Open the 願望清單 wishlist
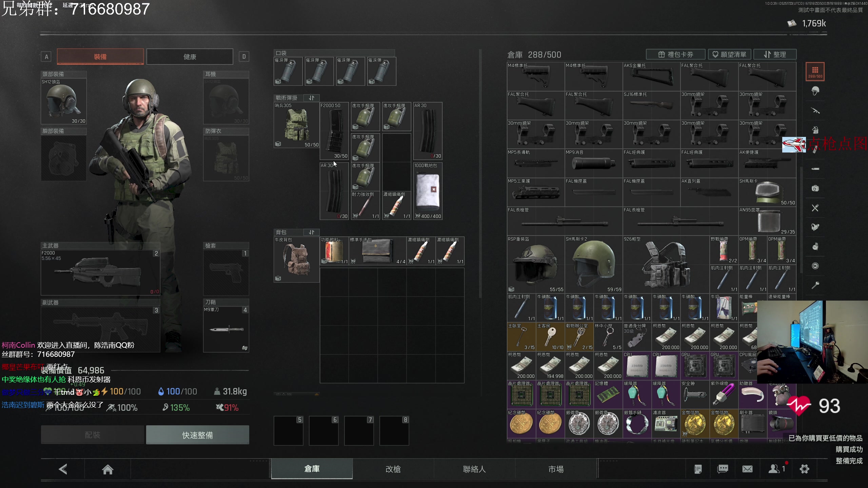This screenshot has width=868, height=488. (x=730, y=54)
